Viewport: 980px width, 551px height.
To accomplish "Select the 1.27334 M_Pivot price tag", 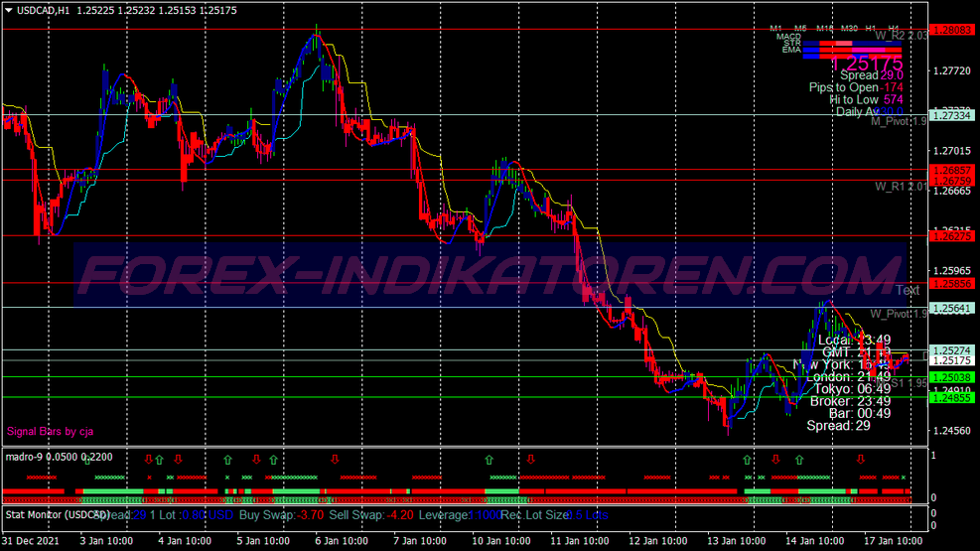I will click(951, 115).
